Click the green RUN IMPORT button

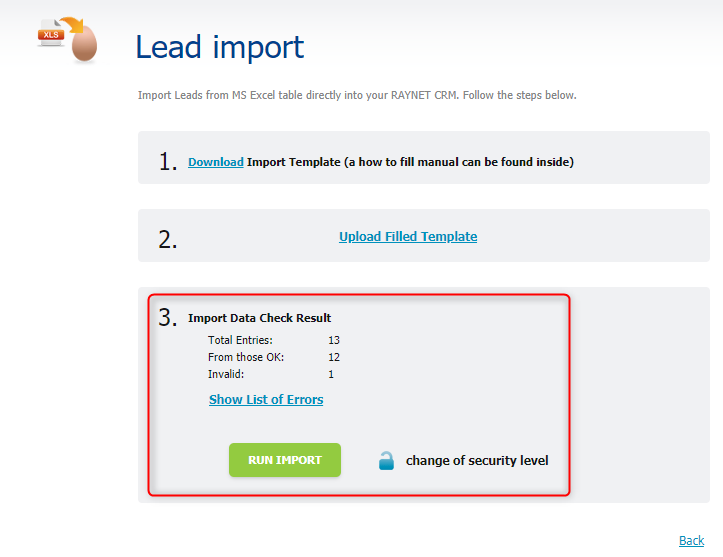[x=285, y=460]
